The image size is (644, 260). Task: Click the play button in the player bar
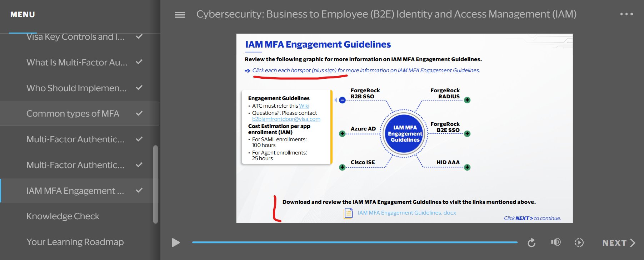click(176, 242)
